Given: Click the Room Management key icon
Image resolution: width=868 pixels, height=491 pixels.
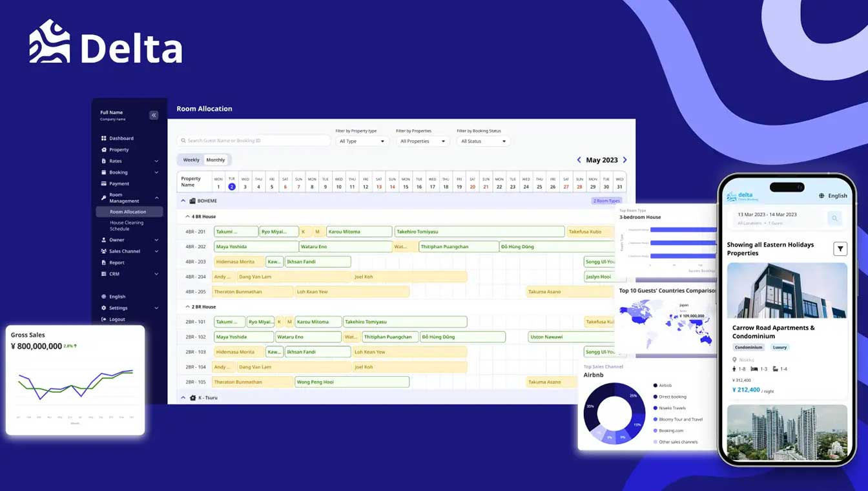Looking at the screenshot, I should 103,198.
